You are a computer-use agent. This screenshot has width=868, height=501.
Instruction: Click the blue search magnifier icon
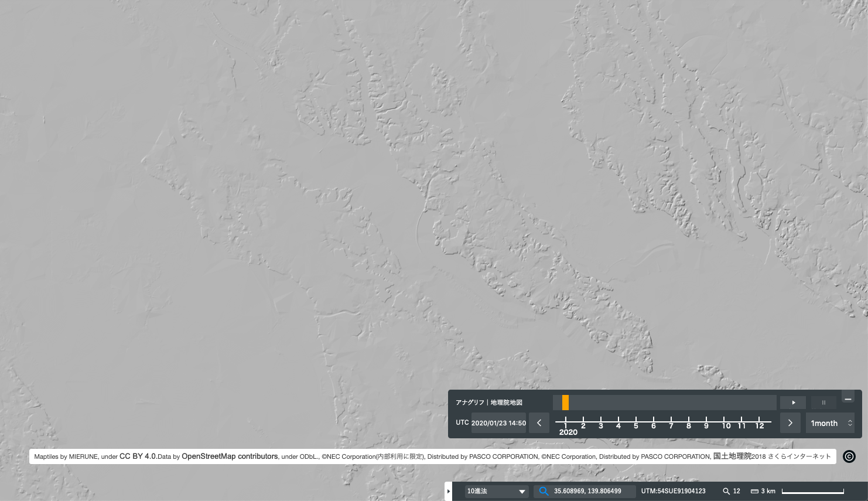coord(544,491)
